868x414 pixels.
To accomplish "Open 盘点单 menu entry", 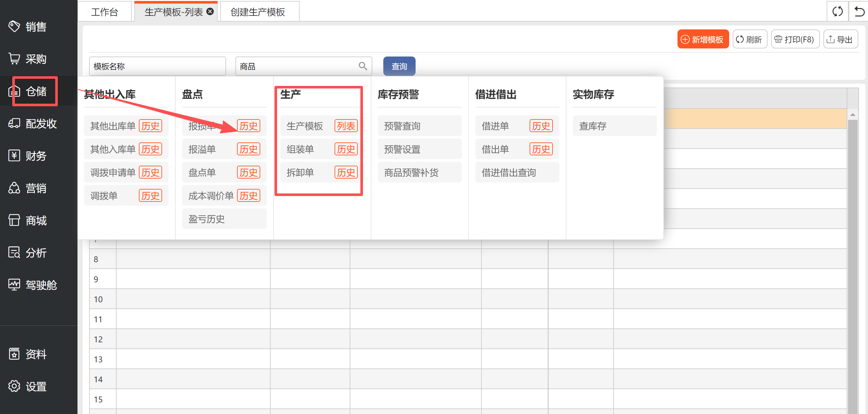I will (x=202, y=172).
